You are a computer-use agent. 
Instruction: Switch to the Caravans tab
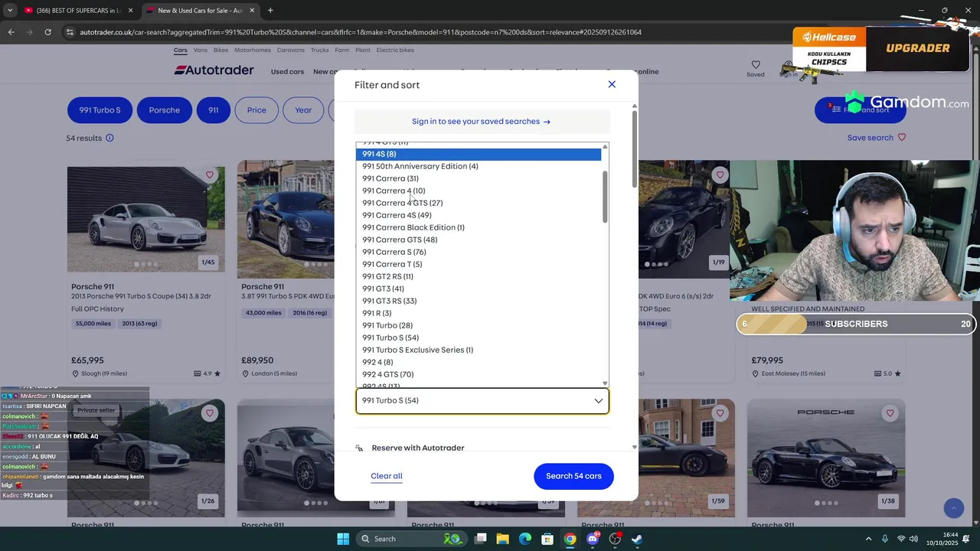291,50
